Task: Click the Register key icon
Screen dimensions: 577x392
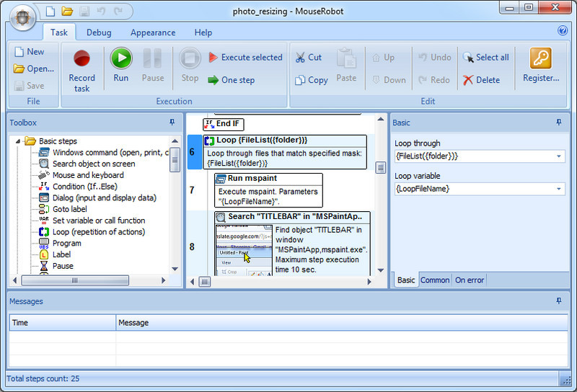Action: (x=540, y=66)
